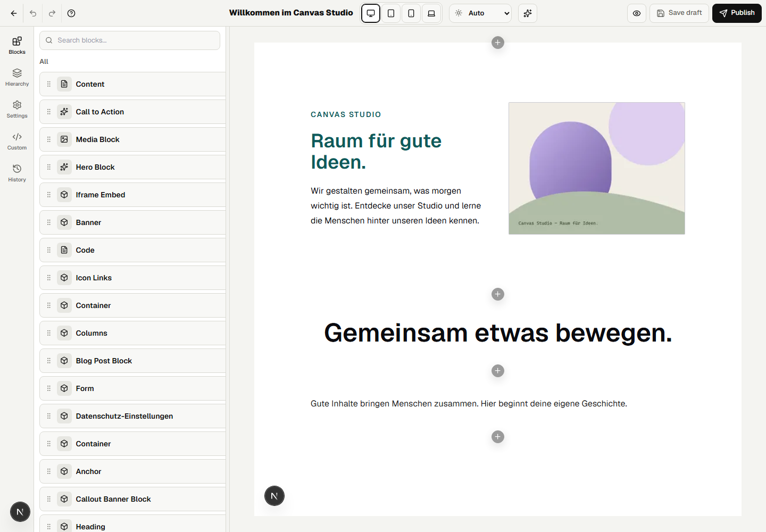The image size is (766, 532).
Task: Switch to tablet preview device
Action: pyautogui.click(x=391, y=13)
